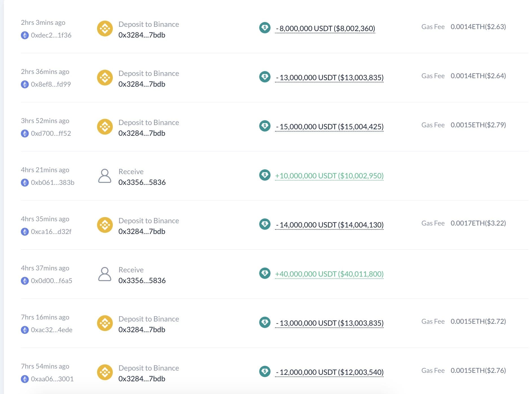Click Binance logo in 3hrs 52mins ago row
Image resolution: width=532 pixels, height=394 pixels.
pyautogui.click(x=105, y=127)
